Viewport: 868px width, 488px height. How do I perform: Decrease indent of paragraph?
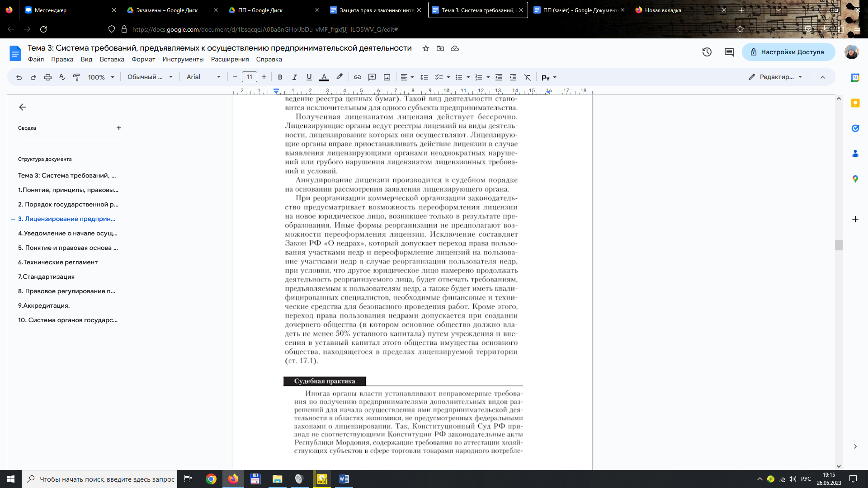click(499, 77)
